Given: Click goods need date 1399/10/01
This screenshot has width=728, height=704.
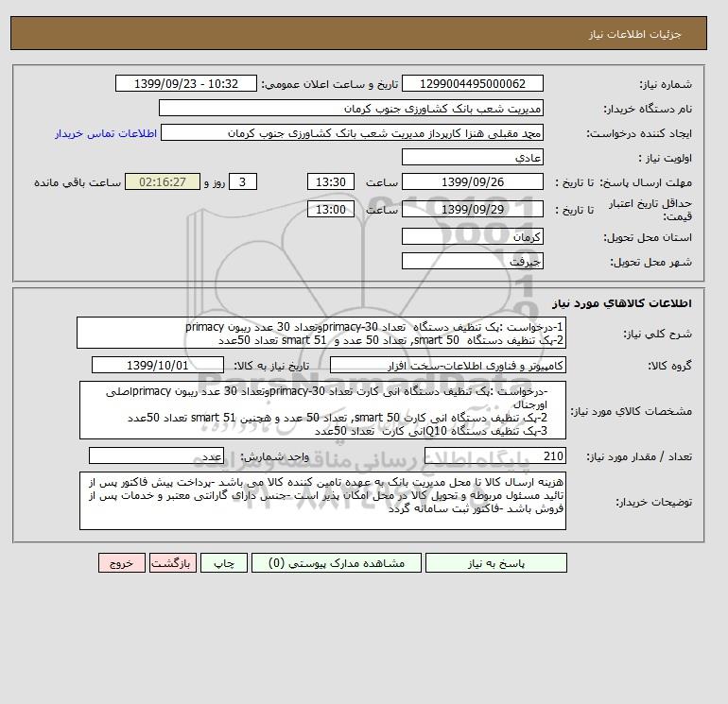Looking at the screenshot, I should 158,365.
